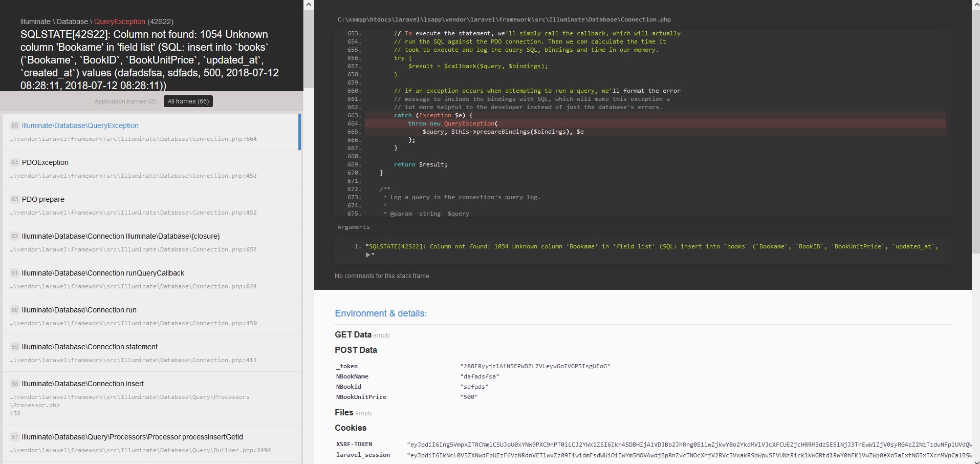Click the right page scrollbar thumb
Image resolution: width=980 pixels, height=464 pixels.
coord(976,131)
